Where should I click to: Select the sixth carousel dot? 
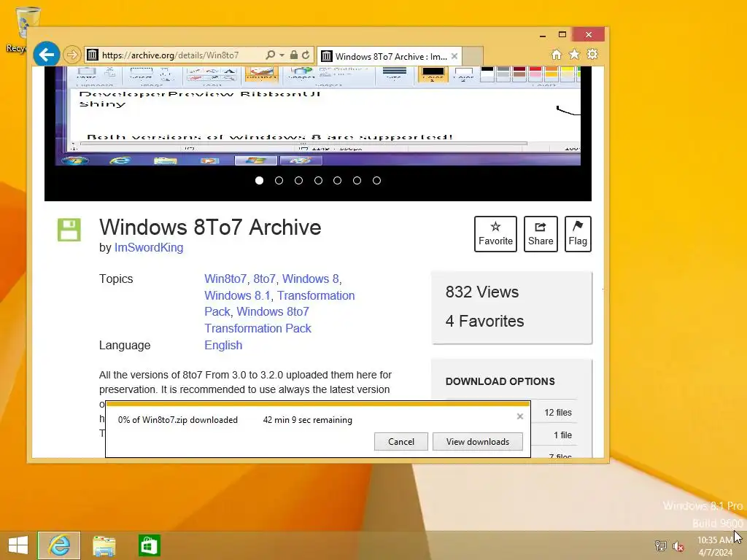pos(357,181)
